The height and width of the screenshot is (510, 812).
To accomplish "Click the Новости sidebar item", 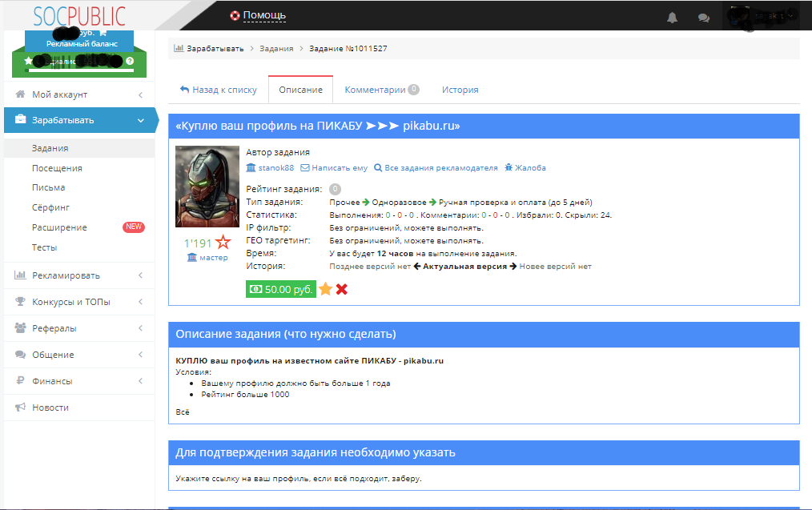I will (x=79, y=408).
